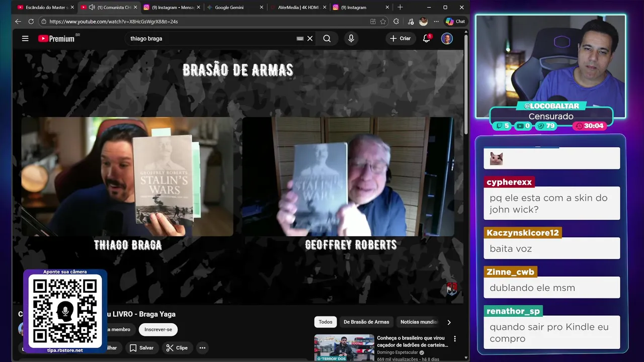
Task: Click the tipa.rbstore.net label
Action: pos(65,350)
